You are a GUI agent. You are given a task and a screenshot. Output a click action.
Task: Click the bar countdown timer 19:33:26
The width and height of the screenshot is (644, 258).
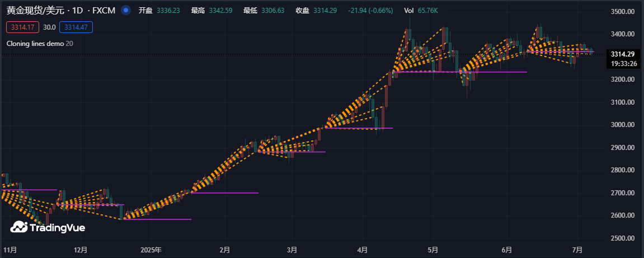[x=622, y=63]
